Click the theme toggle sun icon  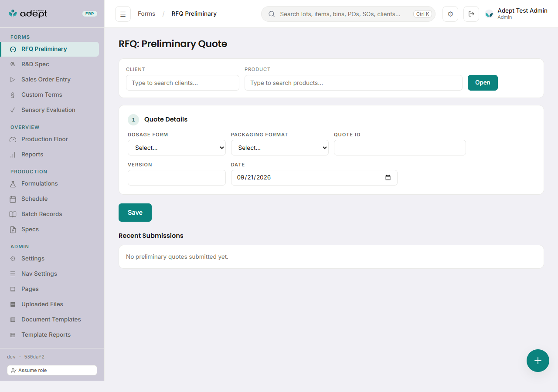point(450,14)
